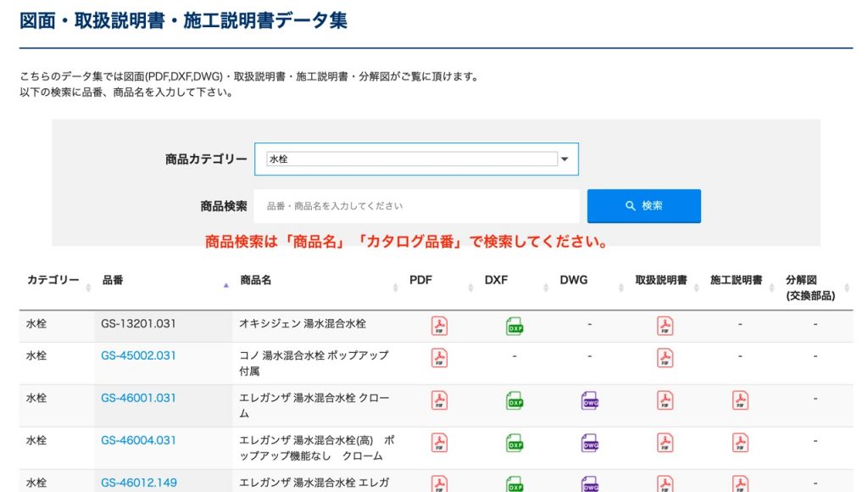868x492 pixels.
Task: Sort table by カテゴリー column header
Action: click(x=53, y=280)
